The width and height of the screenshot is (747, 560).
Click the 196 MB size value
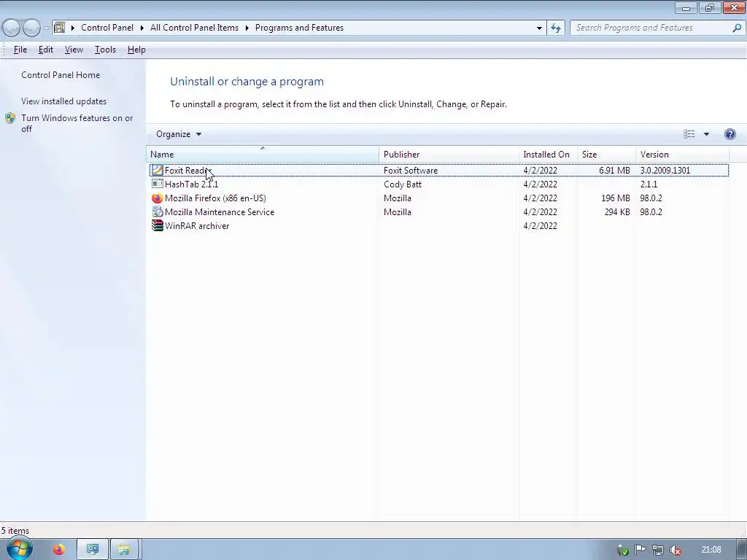(616, 198)
